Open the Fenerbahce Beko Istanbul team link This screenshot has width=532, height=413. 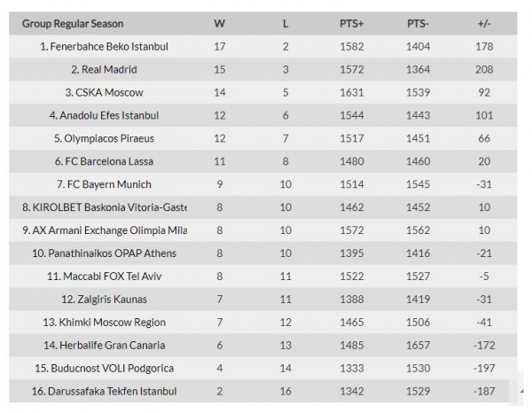[x=109, y=46]
